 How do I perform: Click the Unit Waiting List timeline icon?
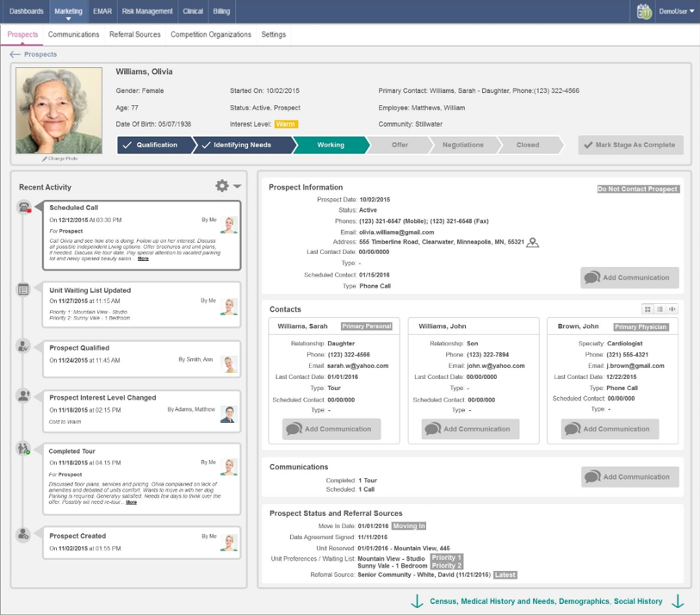(x=24, y=290)
